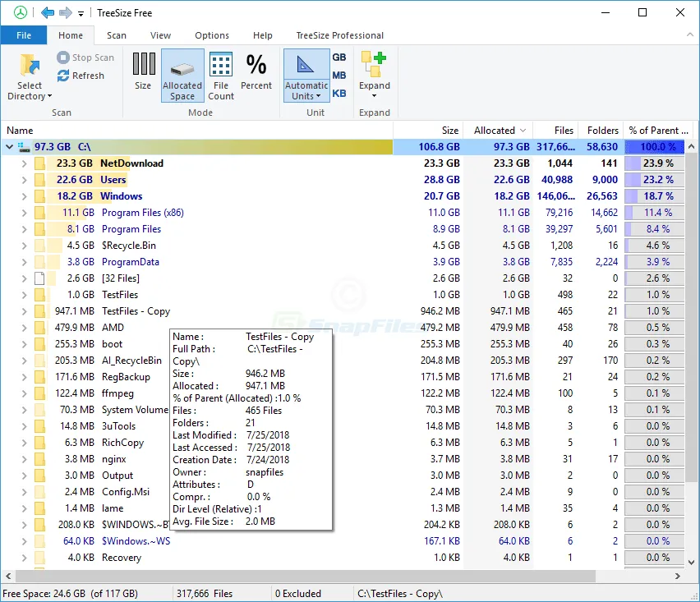Image resolution: width=700 pixels, height=602 pixels.
Task: Switch to File Count mode
Action: [x=221, y=76]
